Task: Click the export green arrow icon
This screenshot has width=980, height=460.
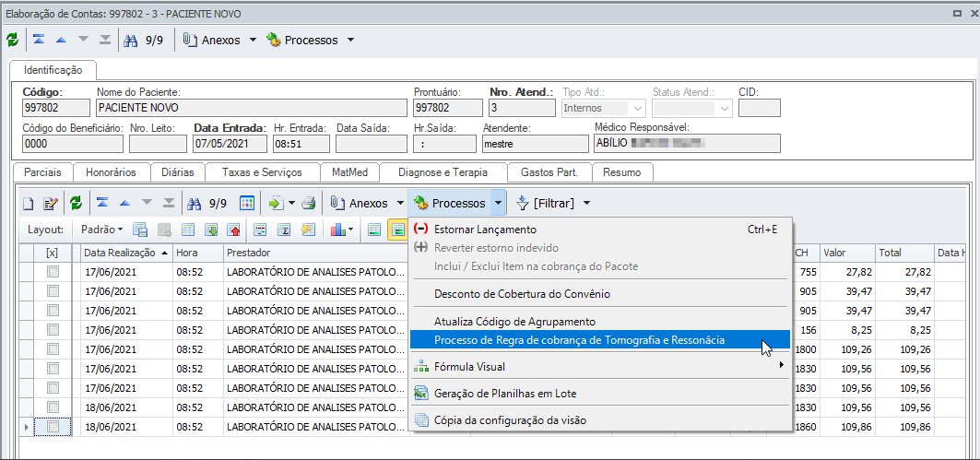Action: tap(277, 203)
